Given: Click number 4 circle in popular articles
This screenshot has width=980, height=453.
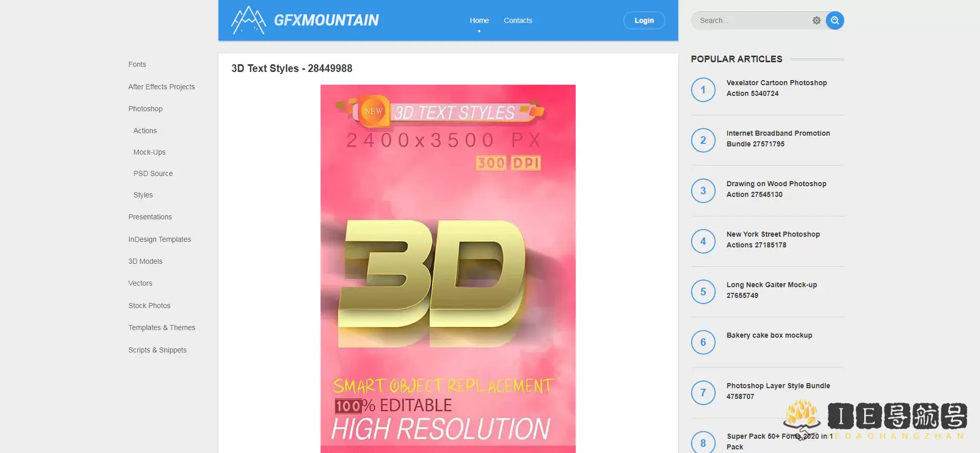Looking at the screenshot, I should click(x=703, y=241).
